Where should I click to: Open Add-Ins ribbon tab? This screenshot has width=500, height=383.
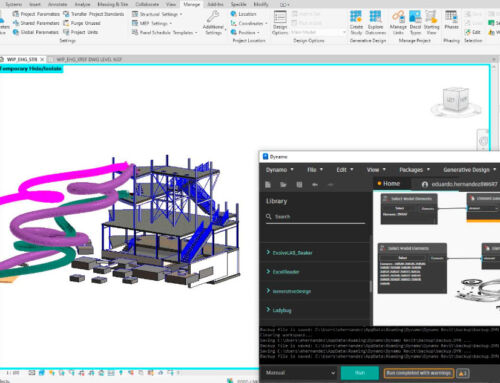(x=215, y=4)
